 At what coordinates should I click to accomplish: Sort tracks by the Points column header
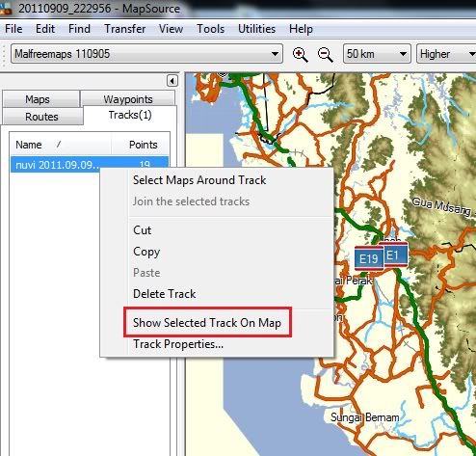[x=141, y=145]
